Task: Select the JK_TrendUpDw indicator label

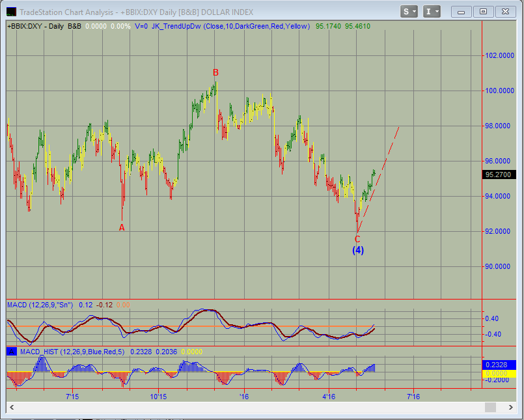Action: tap(230, 27)
